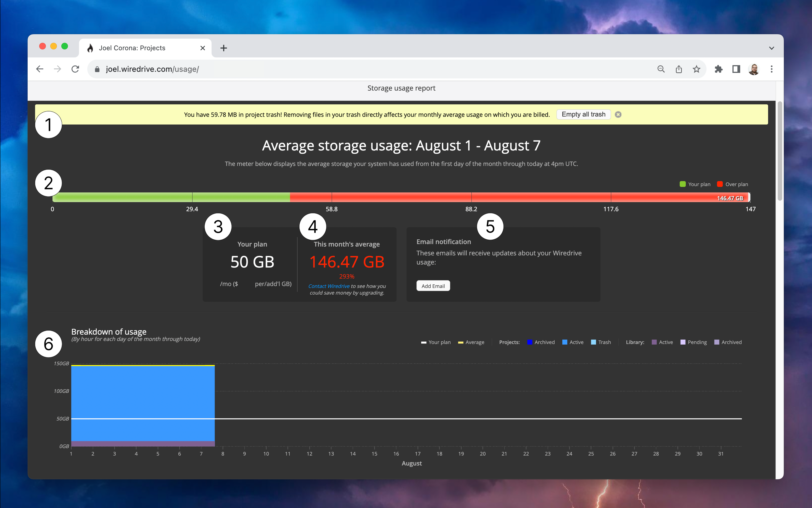Click the back navigation arrow
The width and height of the screenshot is (812, 508).
click(x=40, y=69)
